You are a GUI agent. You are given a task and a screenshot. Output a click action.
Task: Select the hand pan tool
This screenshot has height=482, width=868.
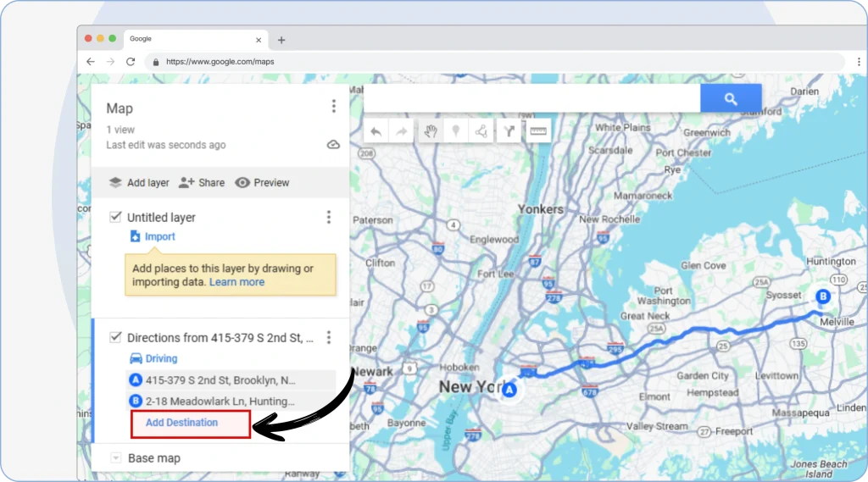[431, 131]
